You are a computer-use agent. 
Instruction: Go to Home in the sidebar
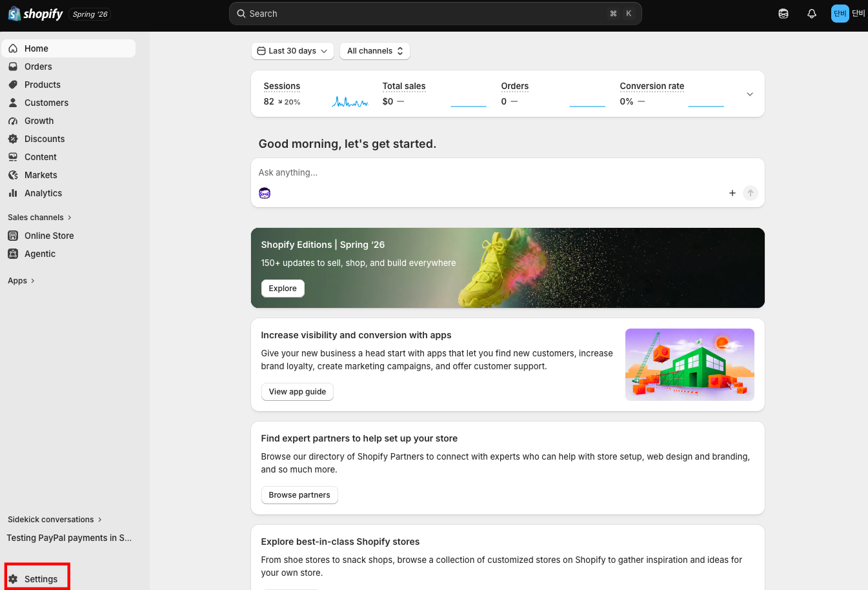point(68,48)
